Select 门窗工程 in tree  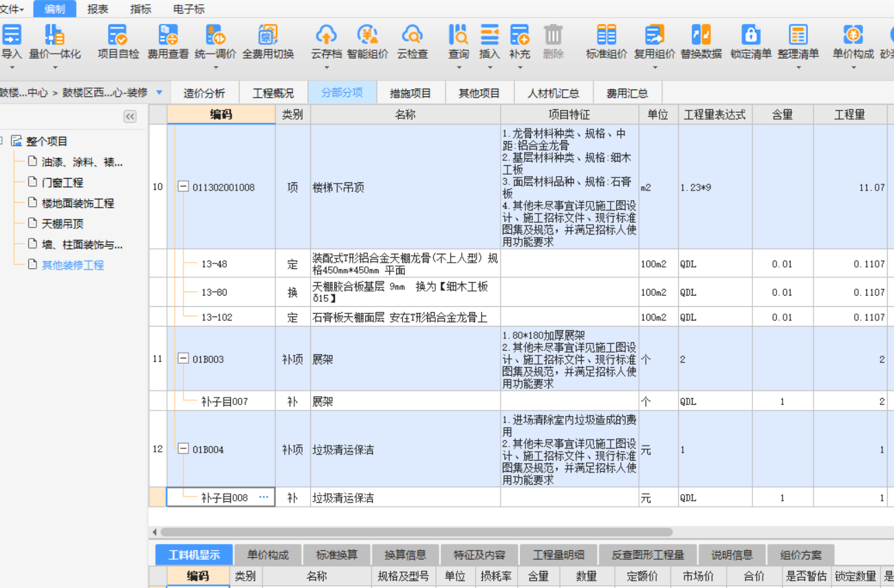[x=63, y=183]
